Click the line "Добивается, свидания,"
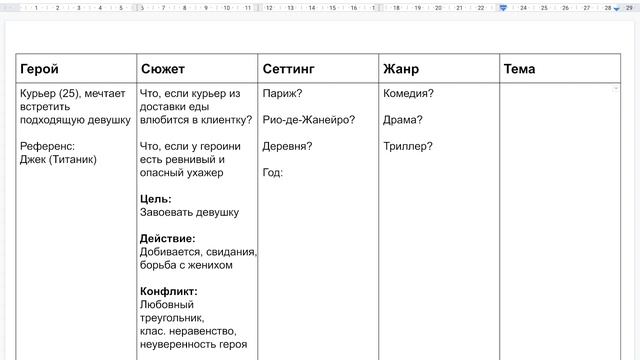This screenshot has width=640, height=360. click(x=198, y=252)
